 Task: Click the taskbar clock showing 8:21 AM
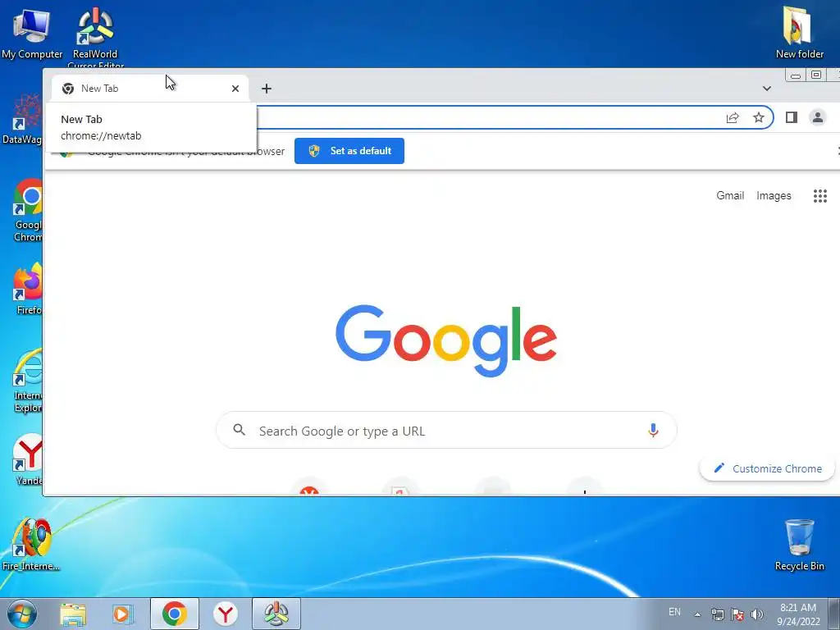point(798,614)
